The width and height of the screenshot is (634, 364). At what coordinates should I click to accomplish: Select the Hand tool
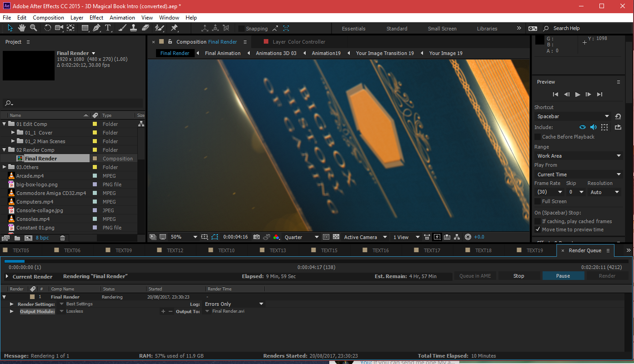(x=21, y=28)
